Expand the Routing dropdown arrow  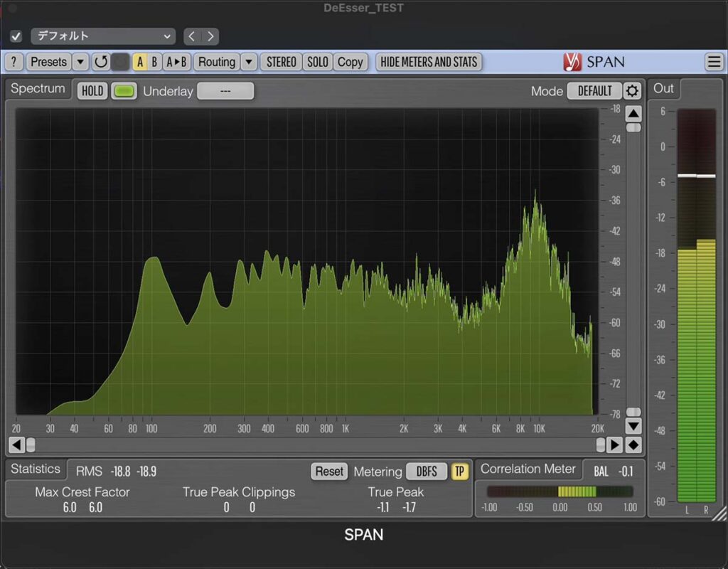248,62
